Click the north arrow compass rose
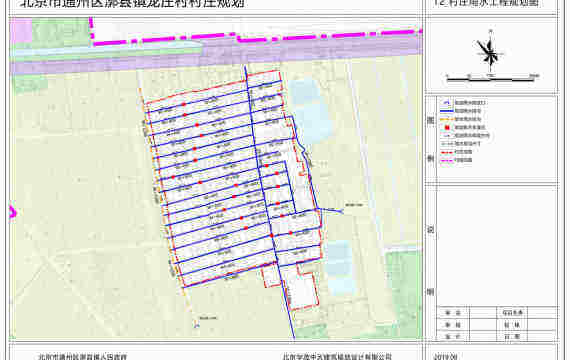570x360 pixels. pos(490,51)
